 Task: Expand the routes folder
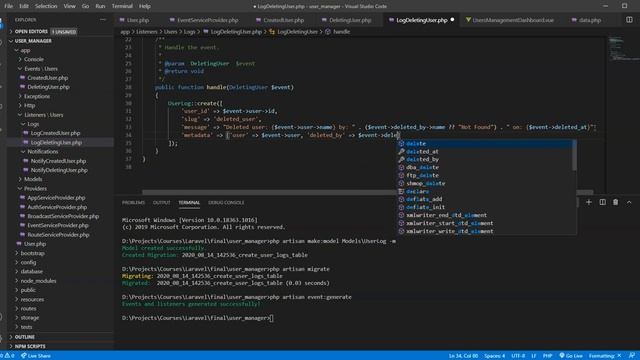coord(28,309)
